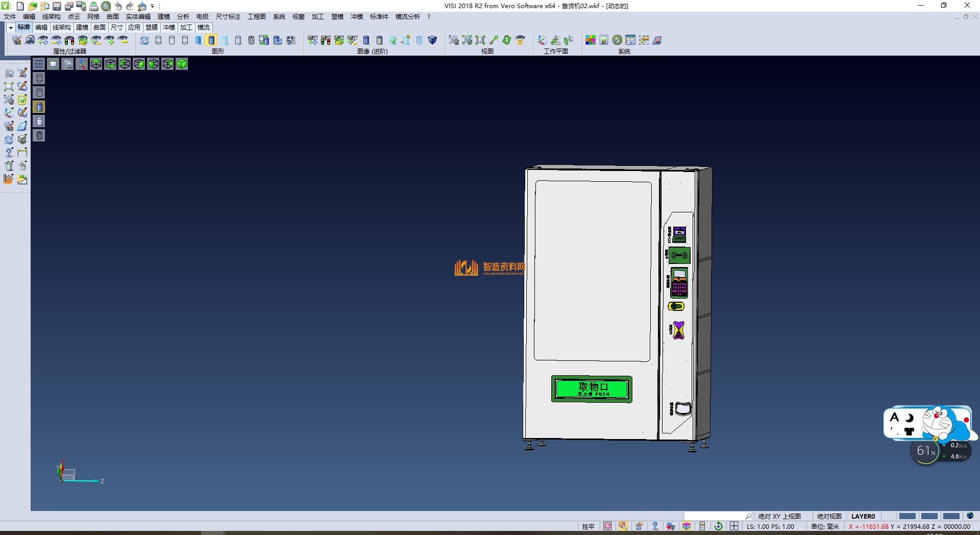Expand the quick access toolbar dropdown arrow

152,6
